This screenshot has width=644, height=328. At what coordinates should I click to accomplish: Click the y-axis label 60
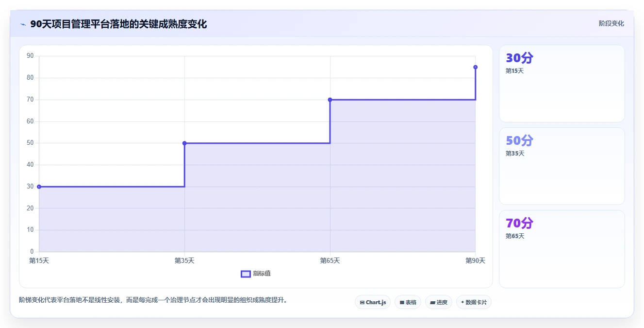(x=30, y=121)
